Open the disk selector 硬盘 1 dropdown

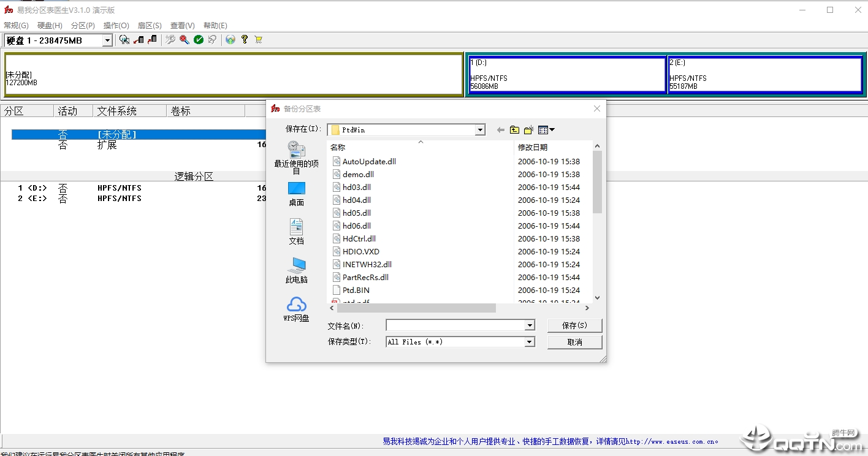tap(107, 40)
